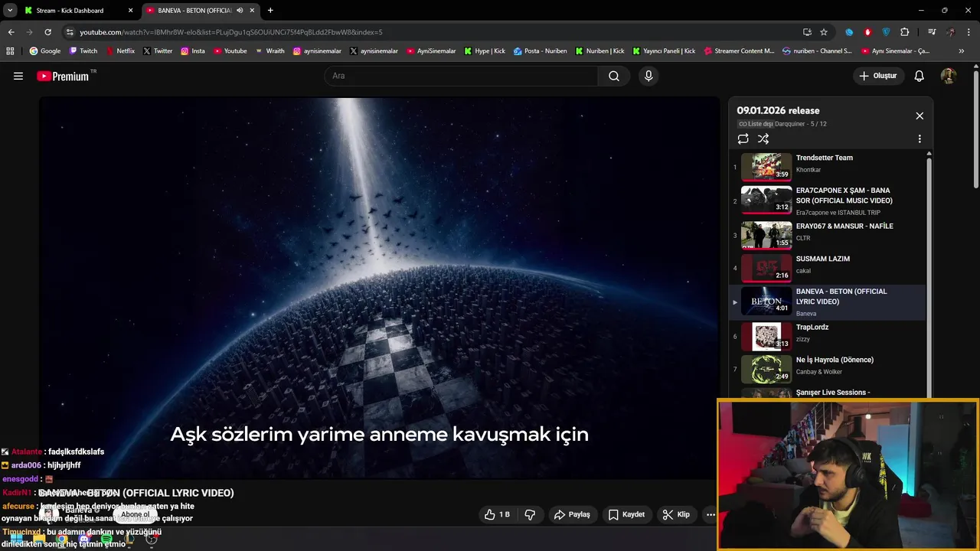Viewport: 980px width, 551px height.
Task: Create a clip with Klip
Action: click(x=676, y=514)
